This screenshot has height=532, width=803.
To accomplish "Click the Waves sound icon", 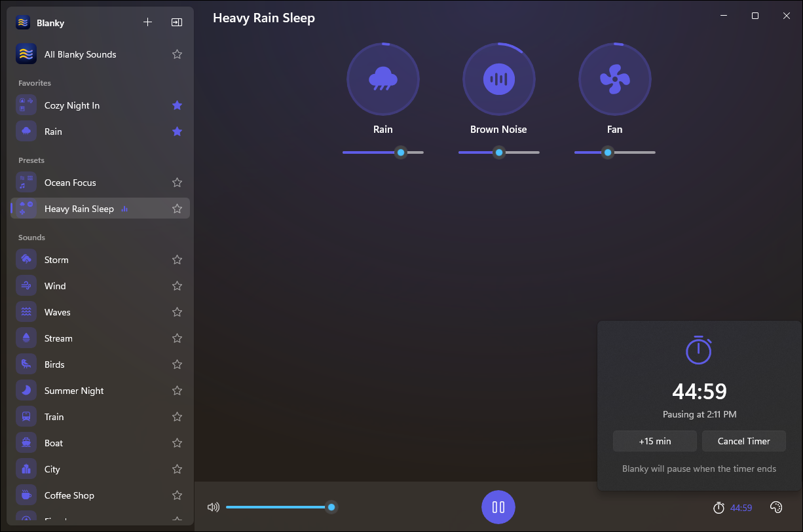I will pyautogui.click(x=26, y=312).
